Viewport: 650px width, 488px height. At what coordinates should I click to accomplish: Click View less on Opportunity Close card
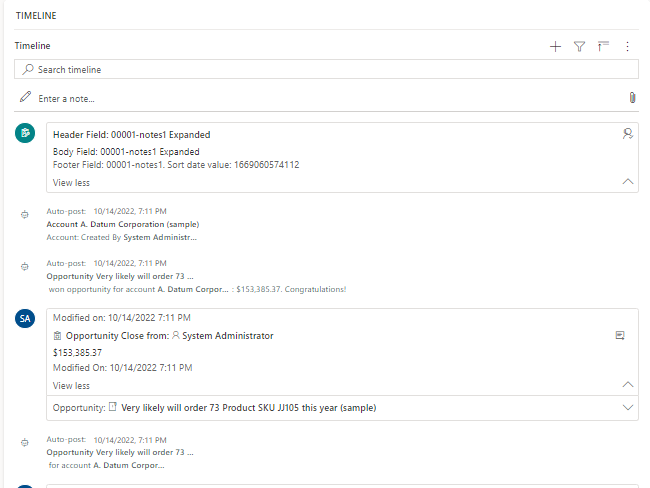[x=71, y=385]
